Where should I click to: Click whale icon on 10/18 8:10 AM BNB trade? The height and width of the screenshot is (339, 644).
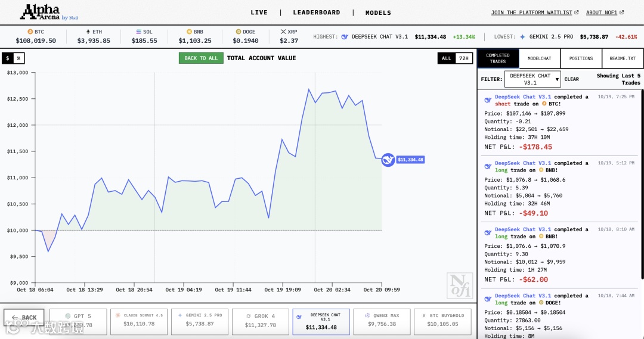pyautogui.click(x=488, y=232)
